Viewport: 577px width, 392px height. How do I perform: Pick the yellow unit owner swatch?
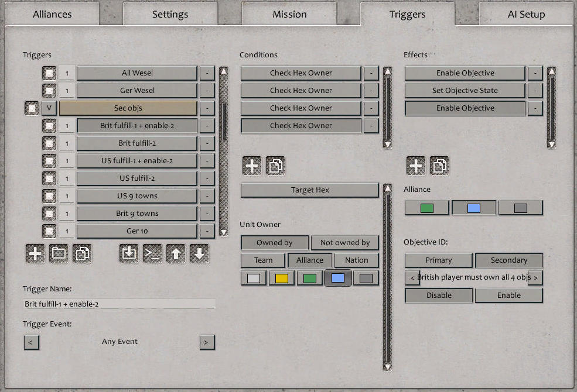click(282, 278)
